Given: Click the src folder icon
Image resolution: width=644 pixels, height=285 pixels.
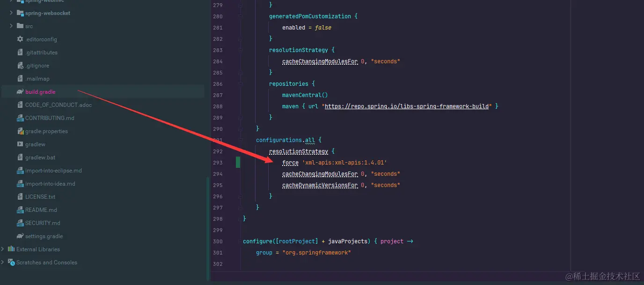Looking at the screenshot, I should pos(20,26).
